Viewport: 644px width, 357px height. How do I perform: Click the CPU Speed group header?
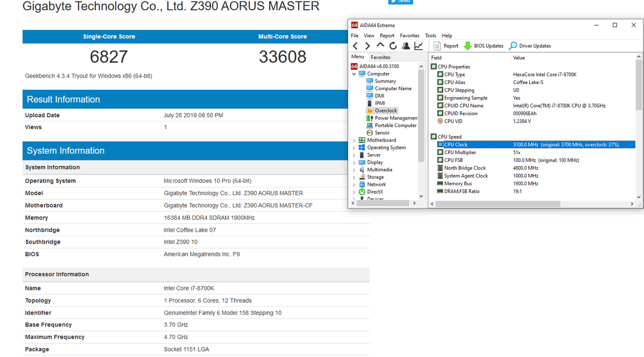(x=446, y=137)
